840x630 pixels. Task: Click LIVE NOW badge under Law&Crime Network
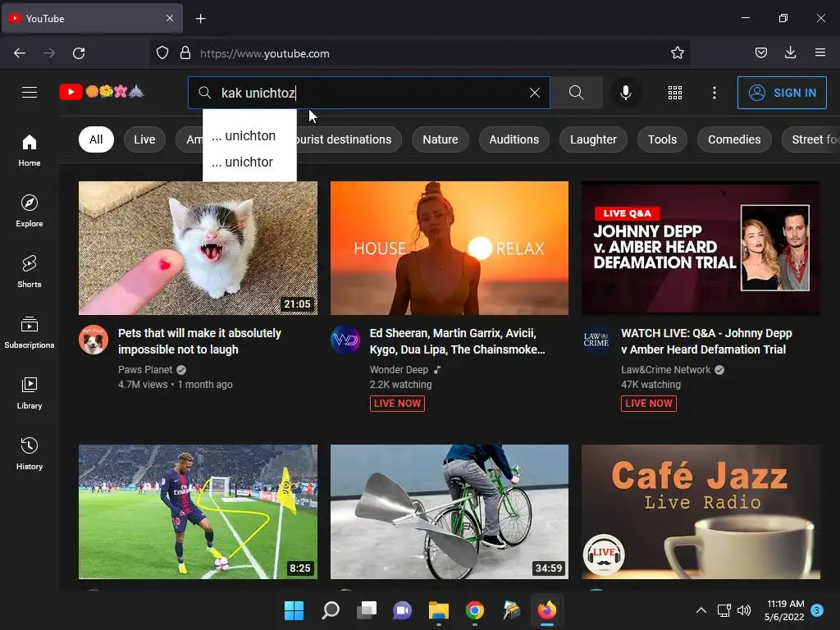coord(649,404)
